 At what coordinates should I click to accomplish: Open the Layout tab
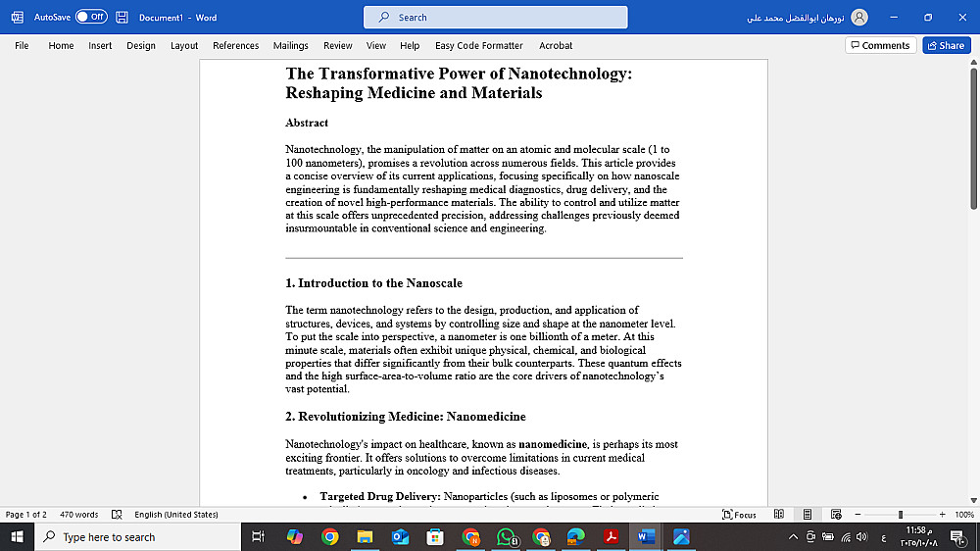click(x=184, y=46)
